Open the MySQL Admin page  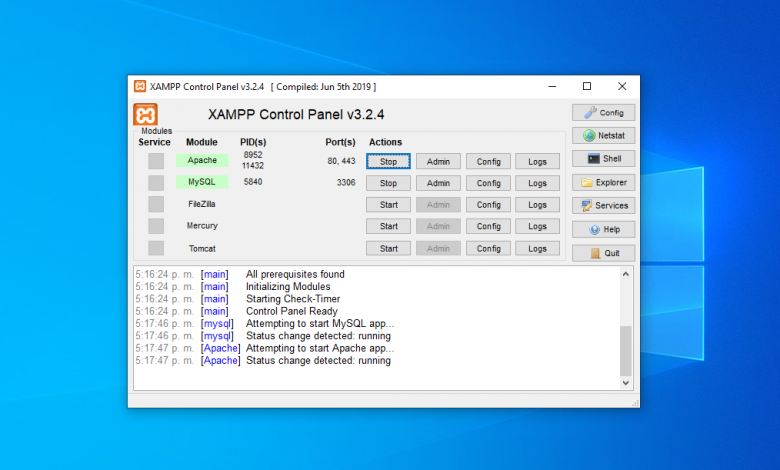pos(438,183)
